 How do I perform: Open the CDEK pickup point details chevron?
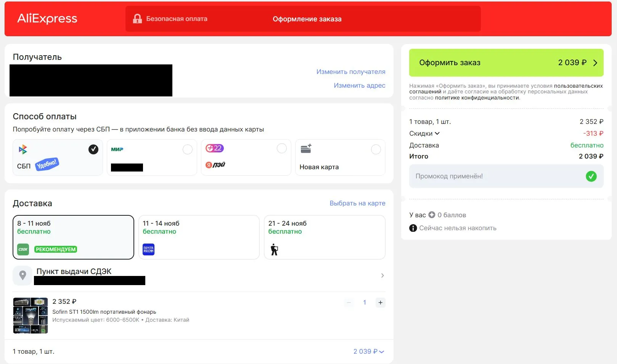[382, 276]
